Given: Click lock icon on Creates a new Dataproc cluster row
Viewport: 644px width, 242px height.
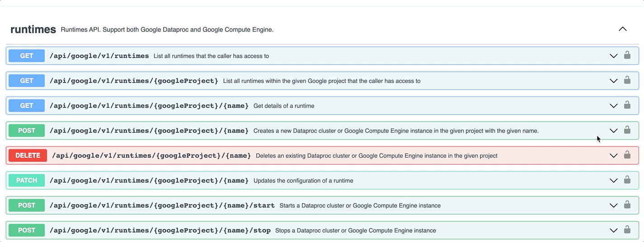Looking at the screenshot, I should [627, 130].
